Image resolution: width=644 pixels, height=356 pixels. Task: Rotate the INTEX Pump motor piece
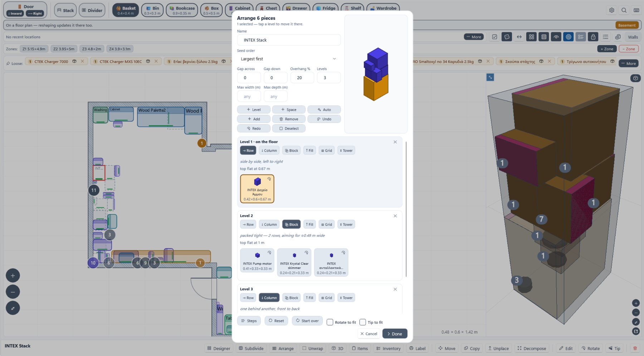pos(269,253)
